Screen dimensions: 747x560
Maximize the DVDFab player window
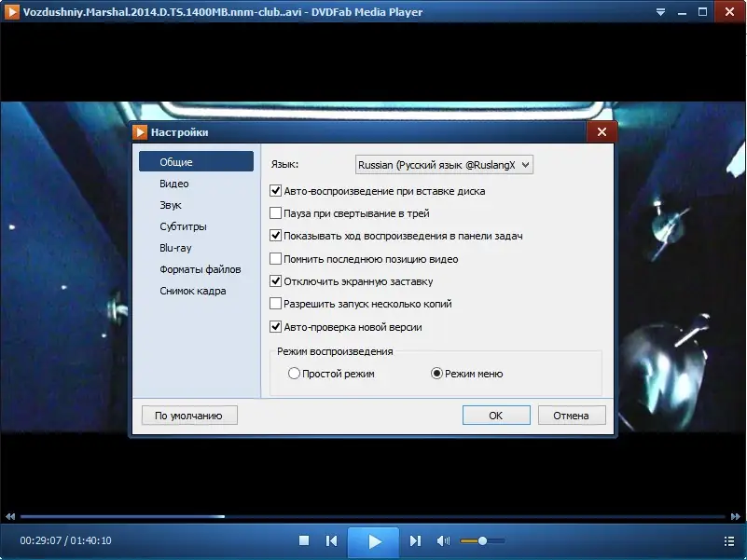coord(702,12)
